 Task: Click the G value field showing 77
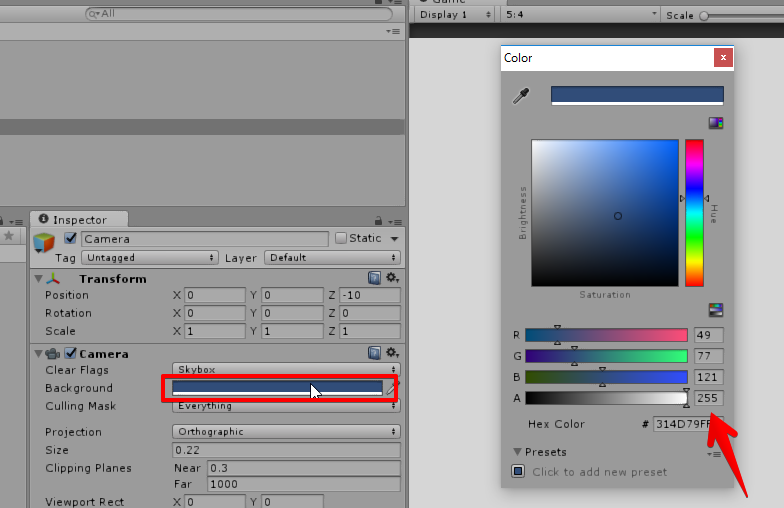708,356
